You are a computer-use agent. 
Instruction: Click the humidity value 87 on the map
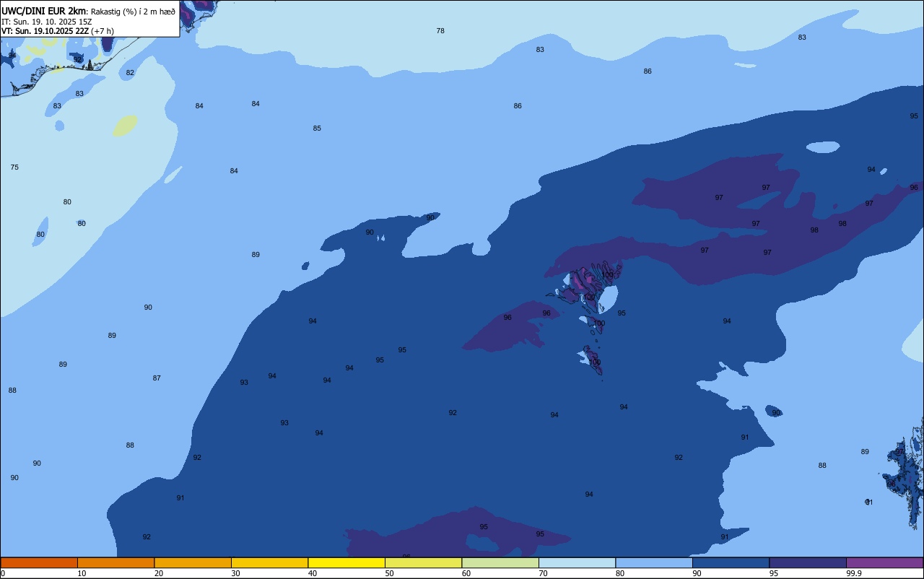tap(157, 378)
